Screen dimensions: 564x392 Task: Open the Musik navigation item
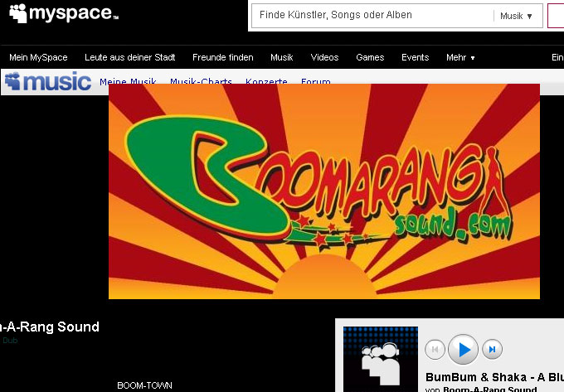(282, 57)
